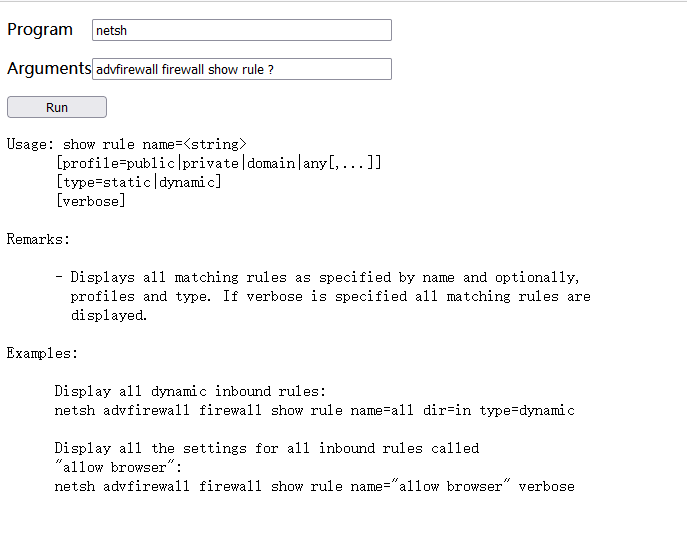
Task: Click the profile=public|private|domain|any option line
Action: pyautogui.click(x=219, y=163)
